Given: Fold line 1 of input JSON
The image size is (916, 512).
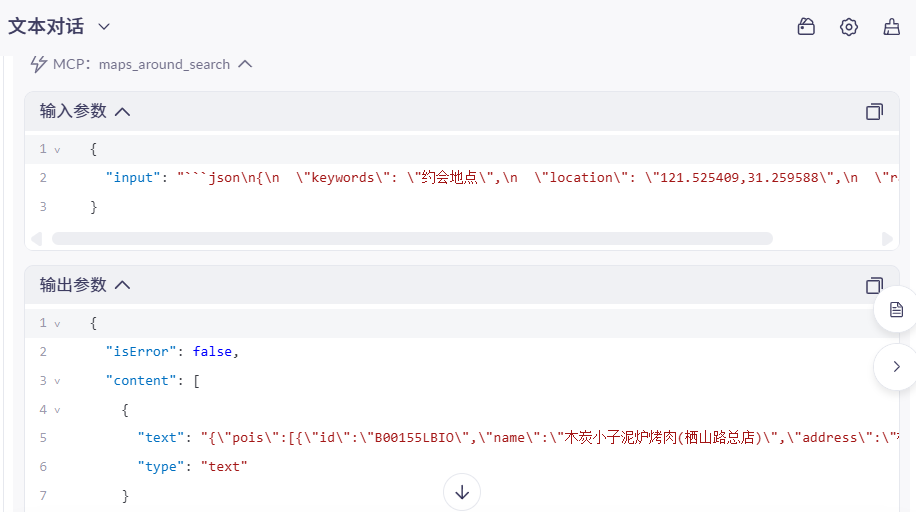Looking at the screenshot, I should coord(57,150).
